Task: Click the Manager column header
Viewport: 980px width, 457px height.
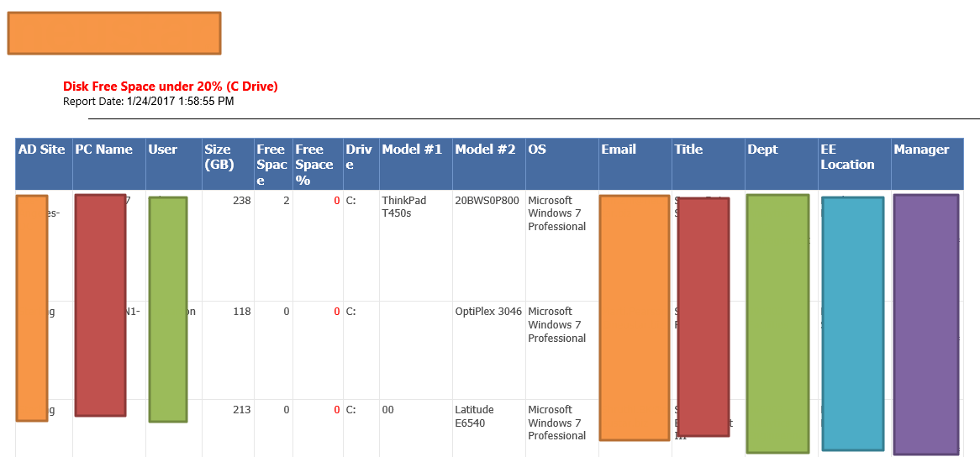Action: [x=921, y=150]
